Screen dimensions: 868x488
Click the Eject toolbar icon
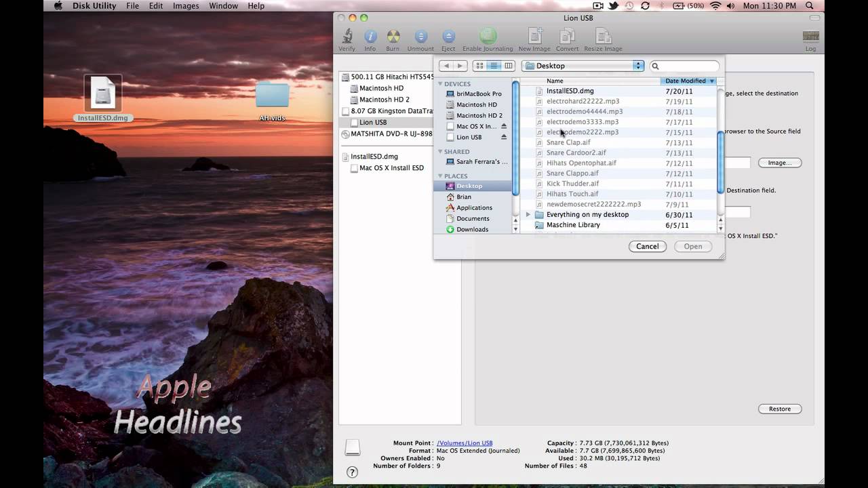point(448,40)
